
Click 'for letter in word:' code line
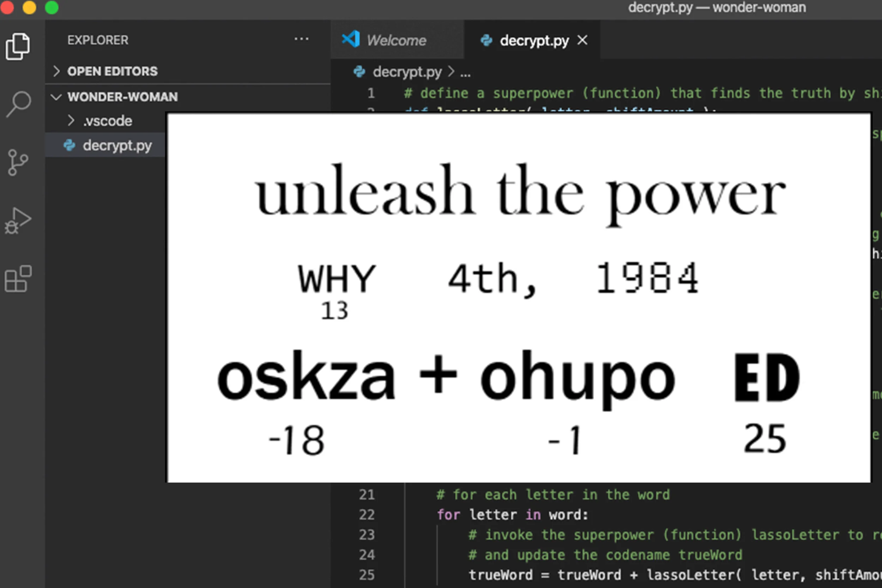[x=512, y=515]
